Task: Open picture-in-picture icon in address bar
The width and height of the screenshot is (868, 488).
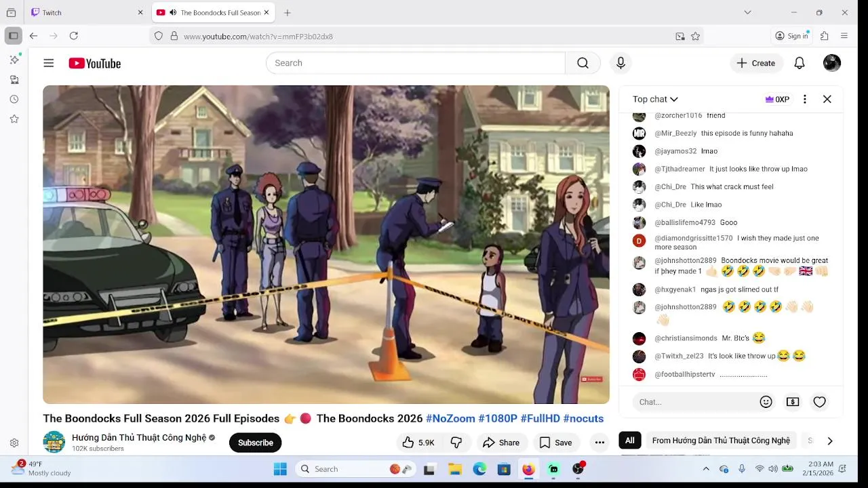Action: click(x=680, y=37)
